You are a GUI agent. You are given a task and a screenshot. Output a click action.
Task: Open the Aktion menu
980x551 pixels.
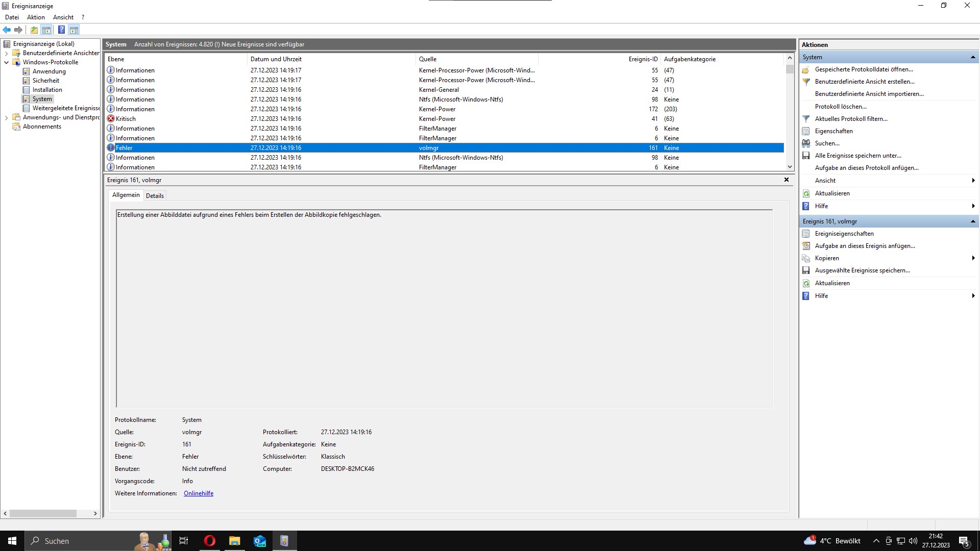[x=36, y=17]
